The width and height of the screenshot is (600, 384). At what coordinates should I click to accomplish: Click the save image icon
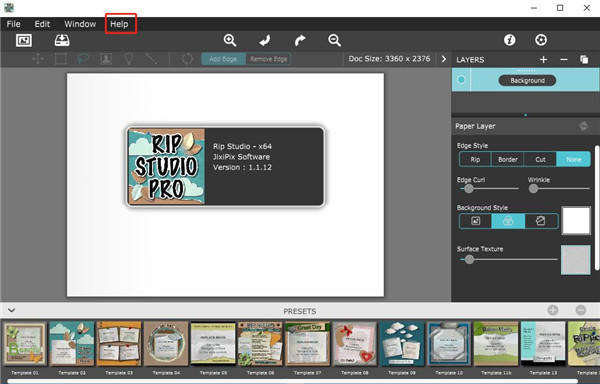62,40
